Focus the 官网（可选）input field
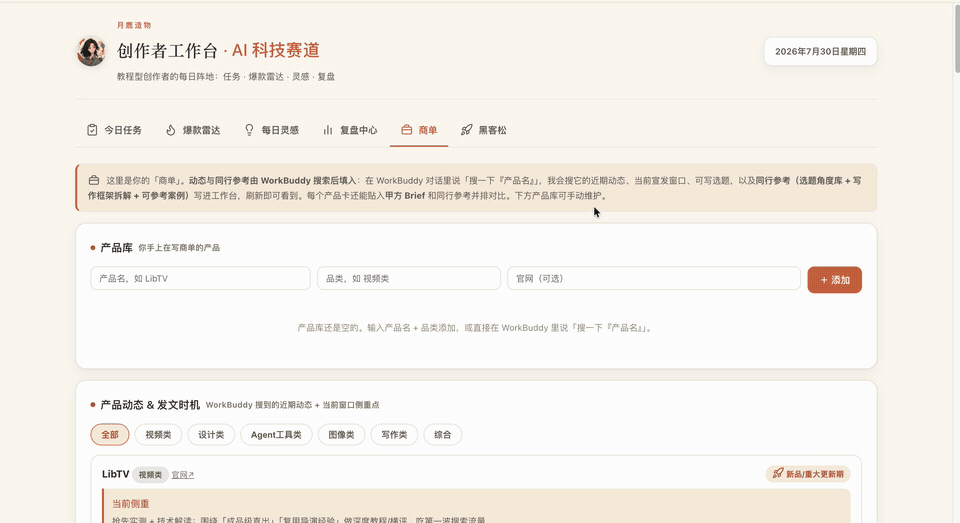Viewport: 960px width, 523px height. coord(654,278)
